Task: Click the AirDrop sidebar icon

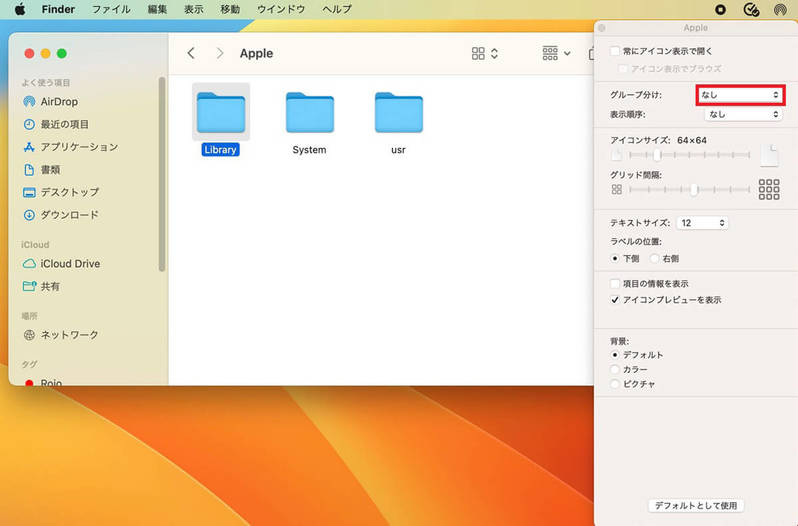Action: click(30, 101)
